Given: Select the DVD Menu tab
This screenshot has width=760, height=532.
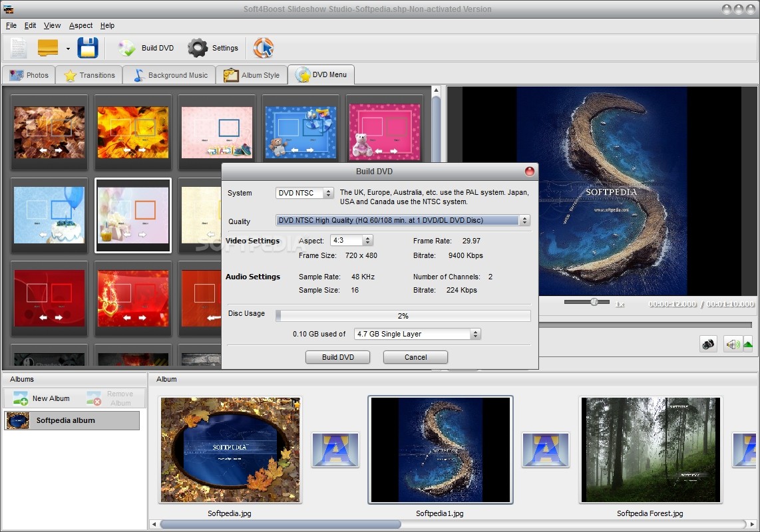Looking at the screenshot, I should tap(321, 74).
